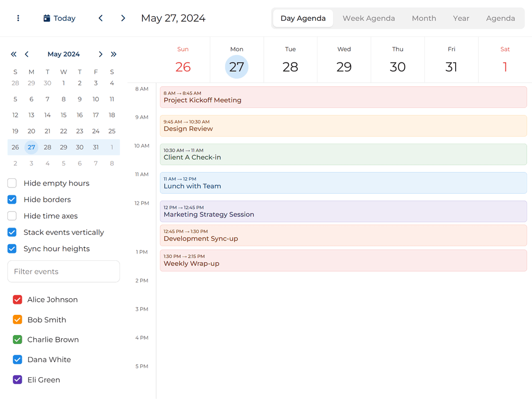Go to the next day using right arrow
Screen dimensions: 532x399
[x=123, y=18]
